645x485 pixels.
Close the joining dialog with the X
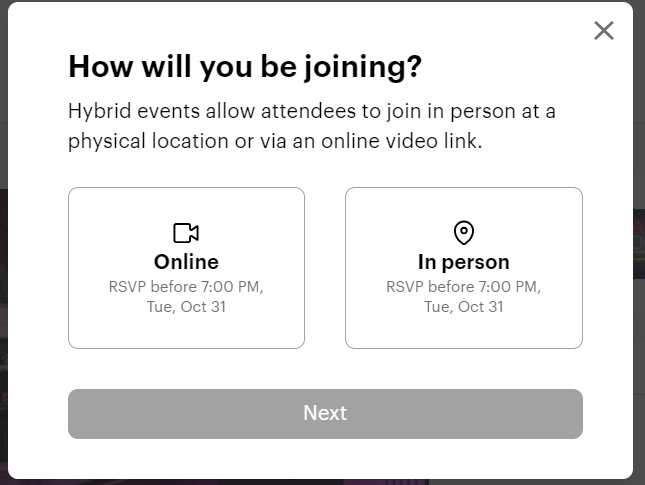click(x=603, y=30)
